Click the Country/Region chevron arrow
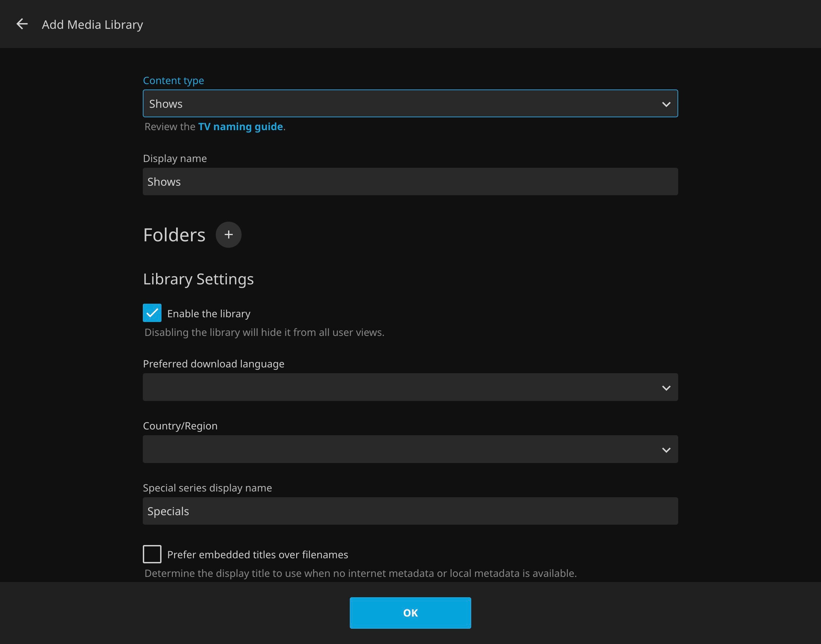 coord(666,450)
